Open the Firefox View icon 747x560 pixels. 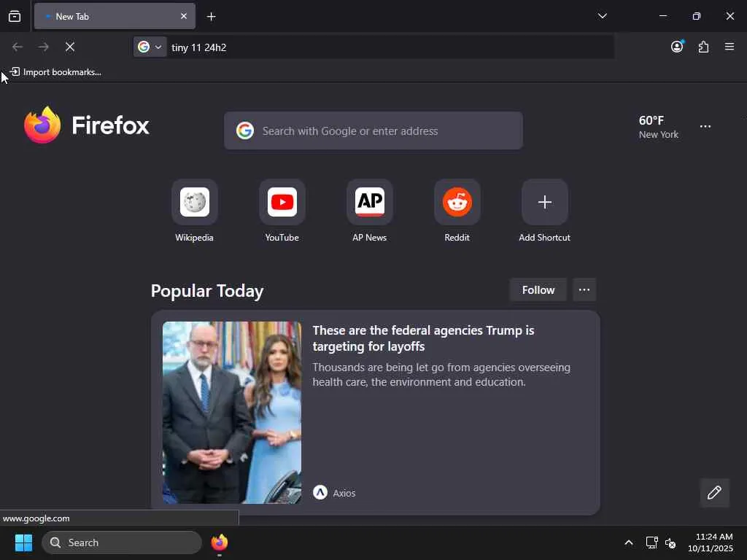click(15, 16)
